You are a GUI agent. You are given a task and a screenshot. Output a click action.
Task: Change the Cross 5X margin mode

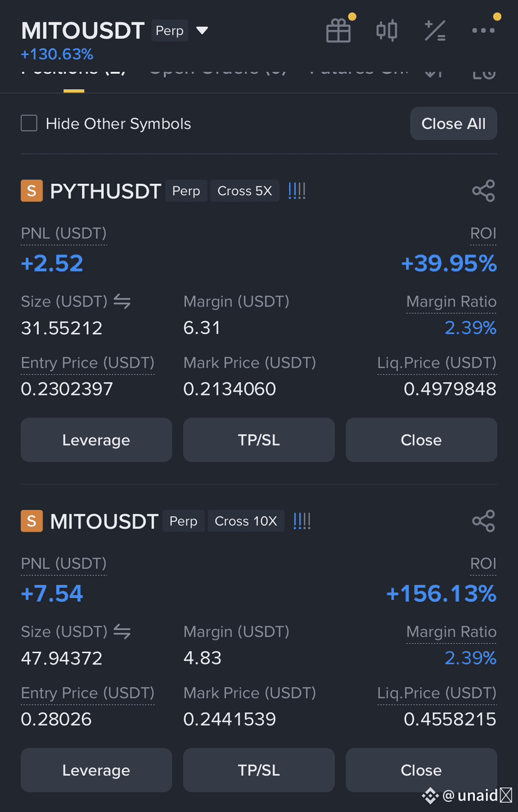(245, 191)
